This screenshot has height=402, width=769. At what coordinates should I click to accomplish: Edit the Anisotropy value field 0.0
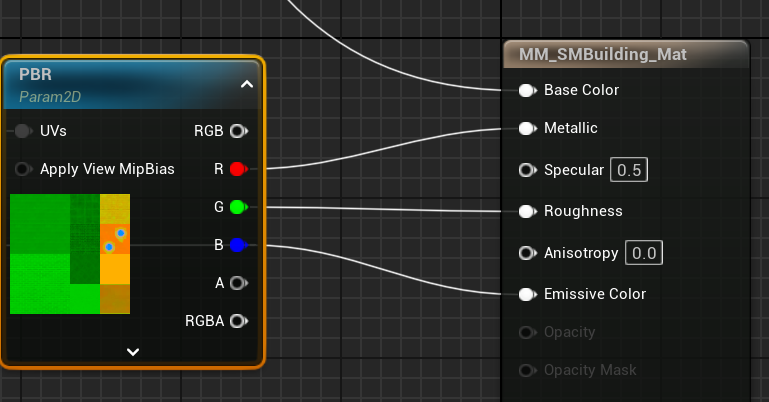point(644,253)
